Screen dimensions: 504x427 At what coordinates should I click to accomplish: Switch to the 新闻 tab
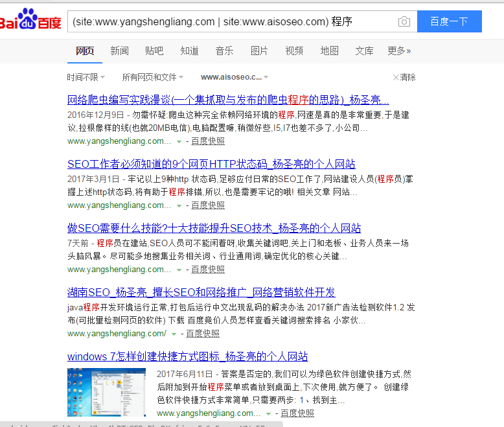point(120,51)
